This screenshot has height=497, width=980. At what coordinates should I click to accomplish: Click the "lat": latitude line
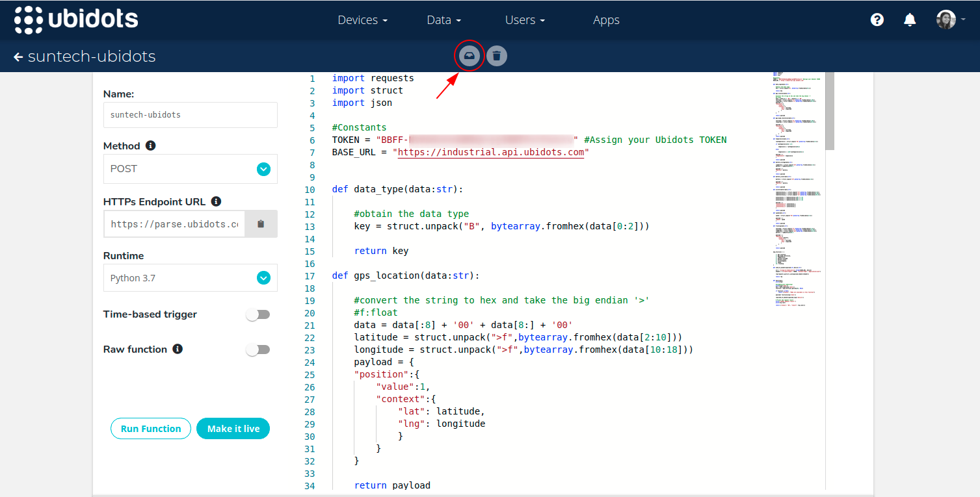(x=442, y=411)
